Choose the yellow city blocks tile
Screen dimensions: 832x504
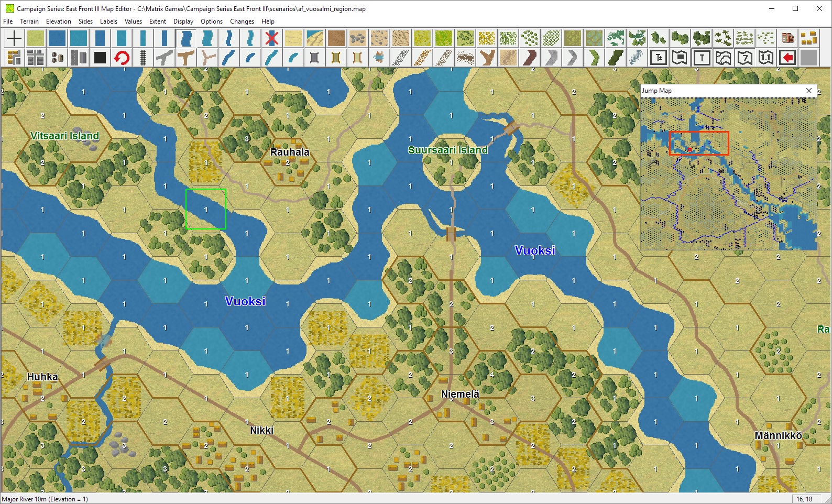tap(14, 57)
